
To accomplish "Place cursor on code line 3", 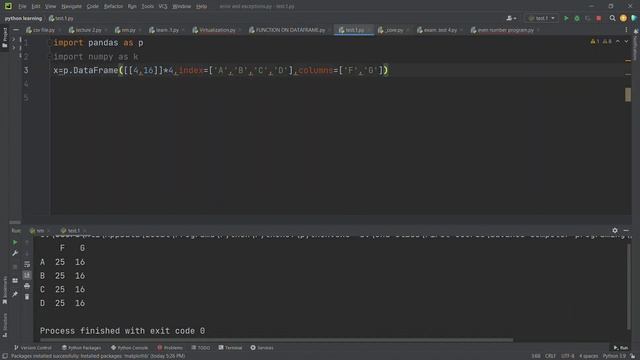I will [x=221, y=71].
